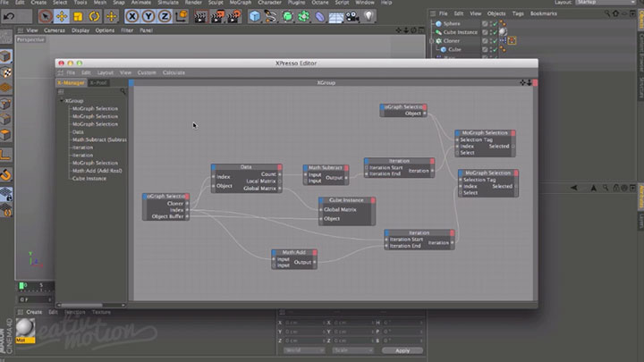Open the Layout menu in XPresso Editor

106,72
